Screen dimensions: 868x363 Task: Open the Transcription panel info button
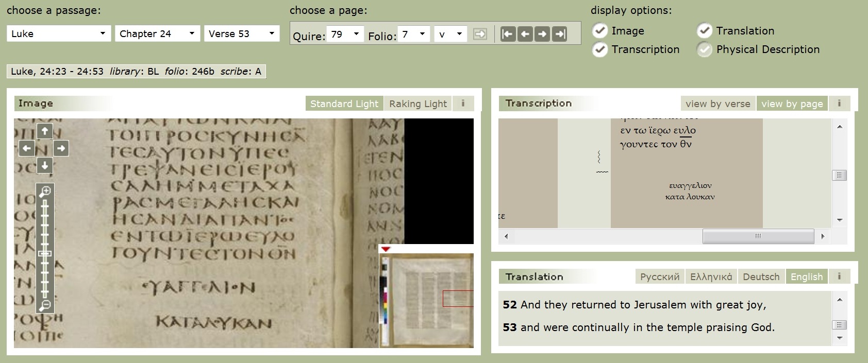(839, 103)
